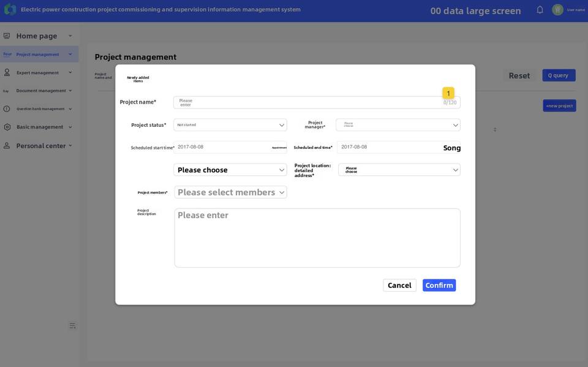Screen dimensions: 588x367
Task: Open the 00 data large screen link
Action: (475, 11)
